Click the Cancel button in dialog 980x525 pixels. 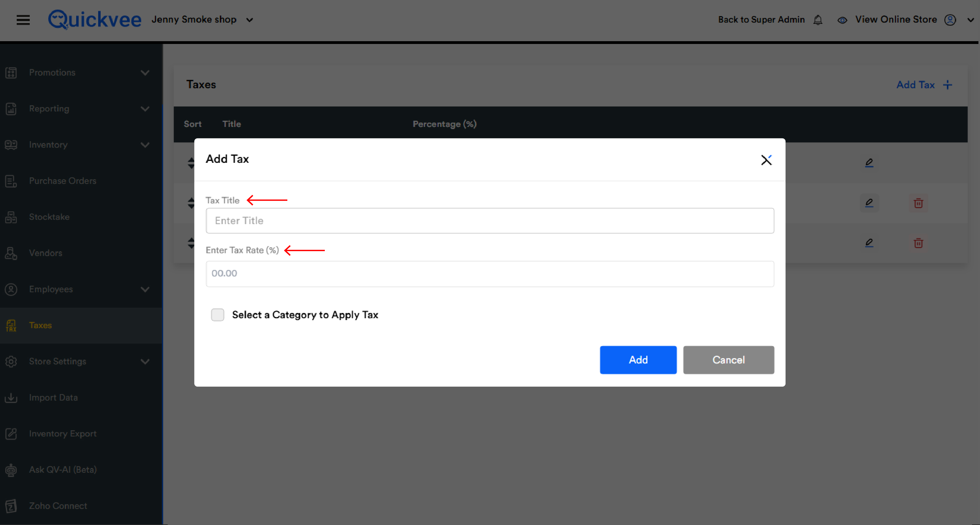coord(728,360)
